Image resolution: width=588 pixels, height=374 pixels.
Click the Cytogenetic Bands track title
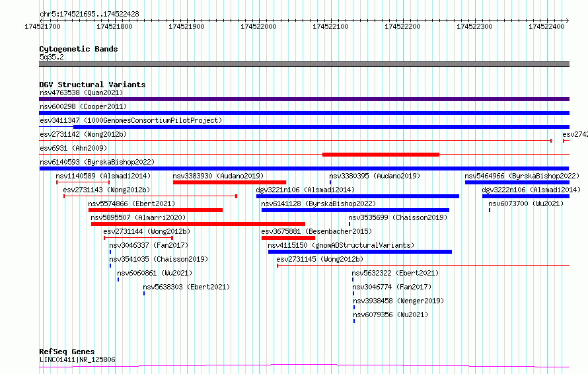coord(79,49)
